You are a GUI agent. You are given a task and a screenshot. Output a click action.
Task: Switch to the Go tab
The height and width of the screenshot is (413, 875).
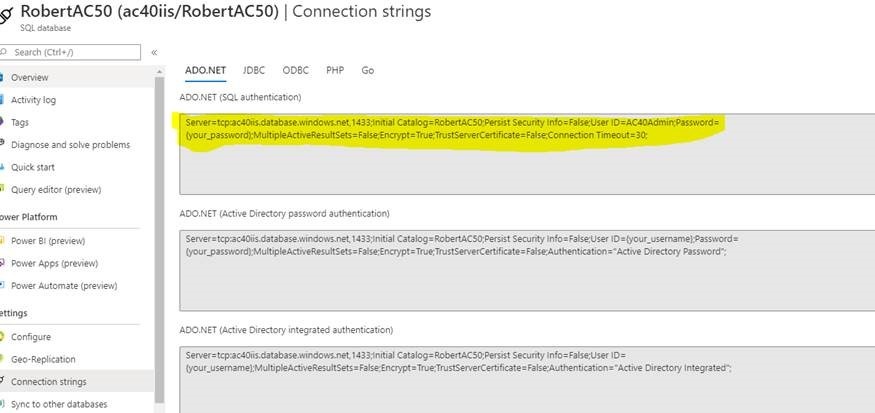[368, 71]
